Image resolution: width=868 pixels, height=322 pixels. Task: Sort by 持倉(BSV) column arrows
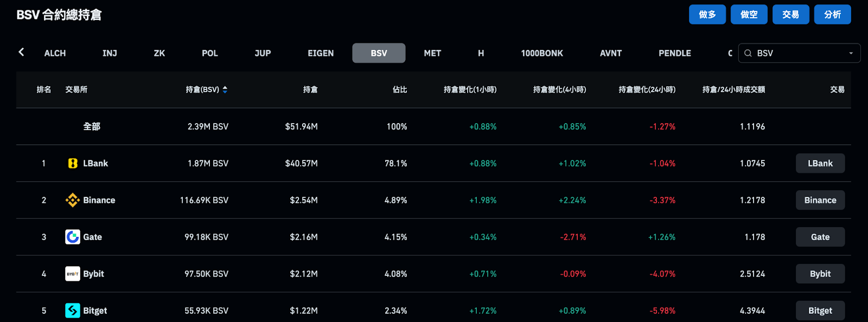225,89
